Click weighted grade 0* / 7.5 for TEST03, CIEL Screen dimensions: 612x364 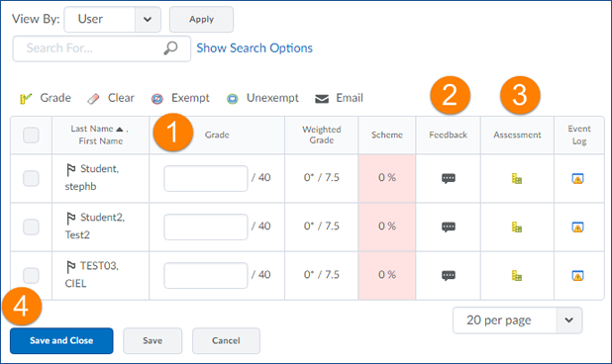click(322, 275)
